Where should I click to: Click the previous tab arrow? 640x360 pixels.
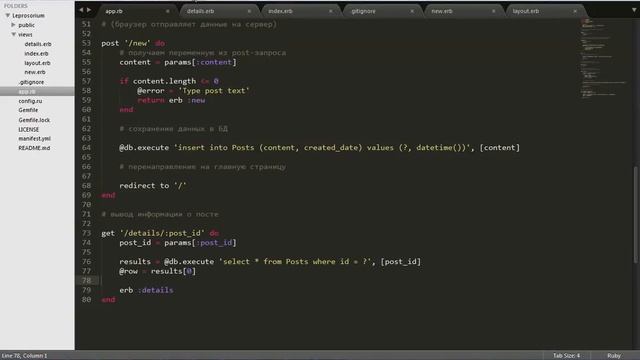point(81,10)
